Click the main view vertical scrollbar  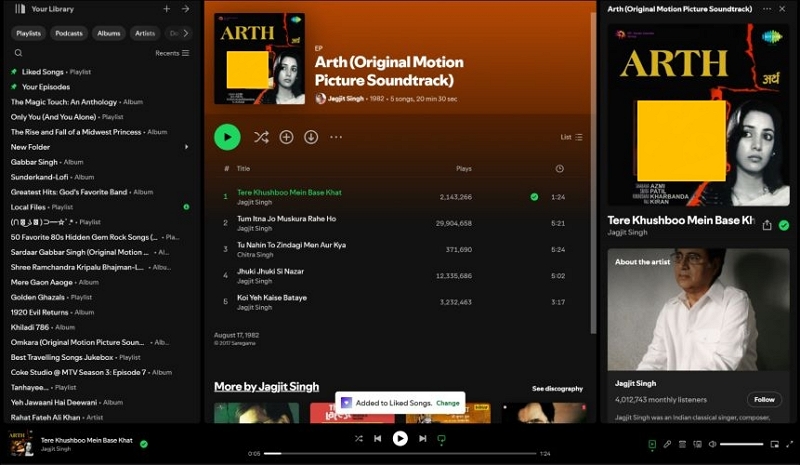tap(593, 174)
